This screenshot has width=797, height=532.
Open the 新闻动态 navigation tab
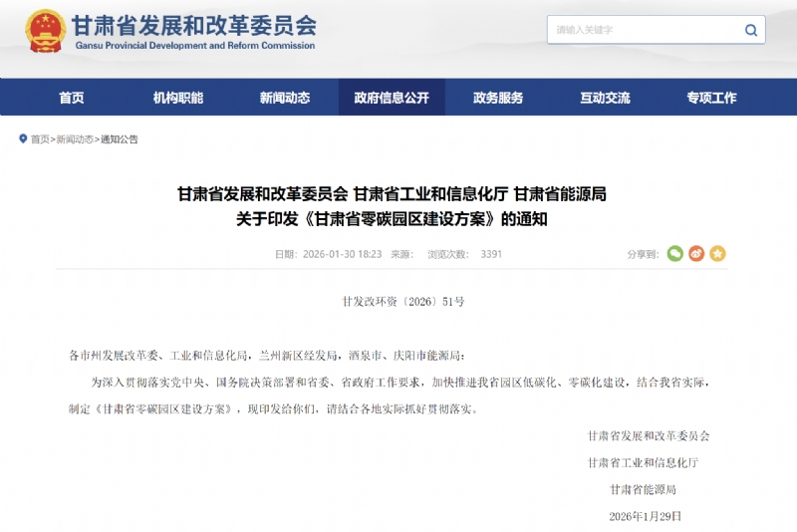point(285,98)
